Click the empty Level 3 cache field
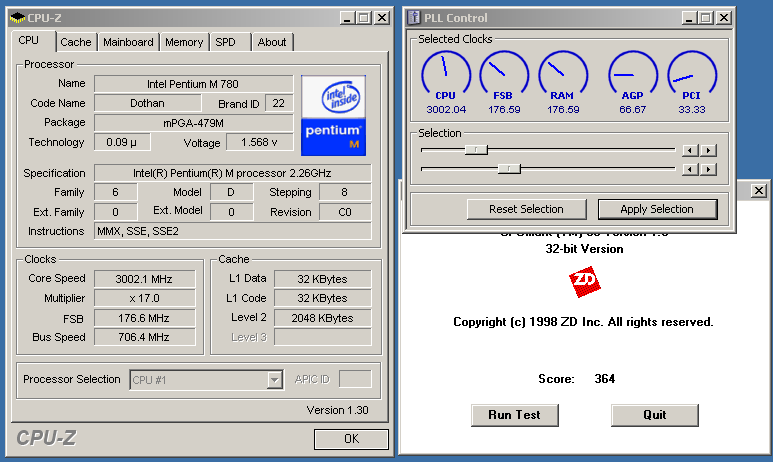The height and width of the screenshot is (462, 773). pyautogui.click(x=322, y=337)
